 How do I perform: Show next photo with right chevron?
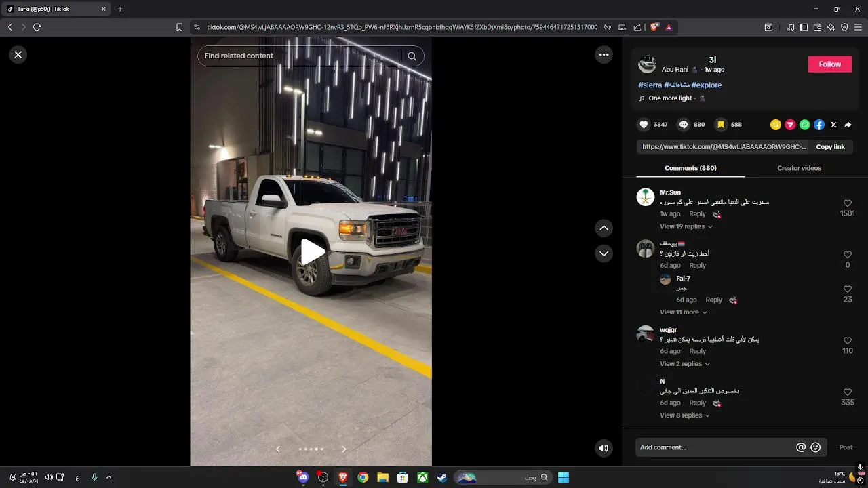coord(344,449)
